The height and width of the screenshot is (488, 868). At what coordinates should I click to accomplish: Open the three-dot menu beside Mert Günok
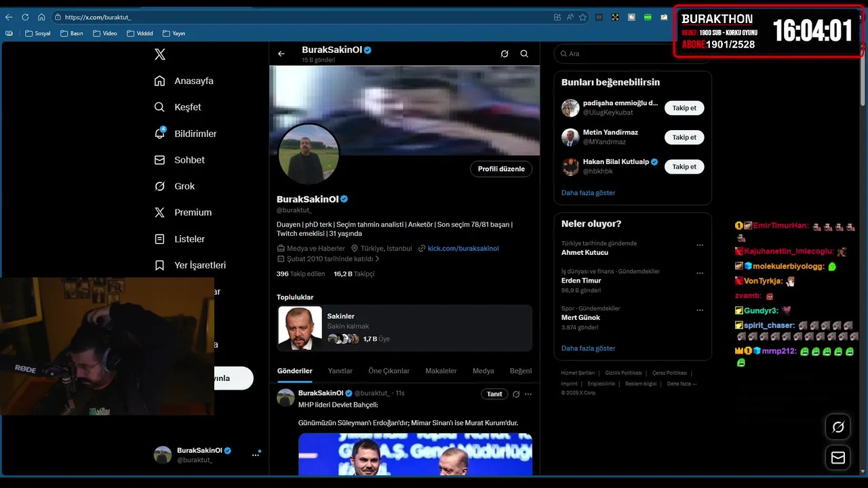[x=700, y=310]
